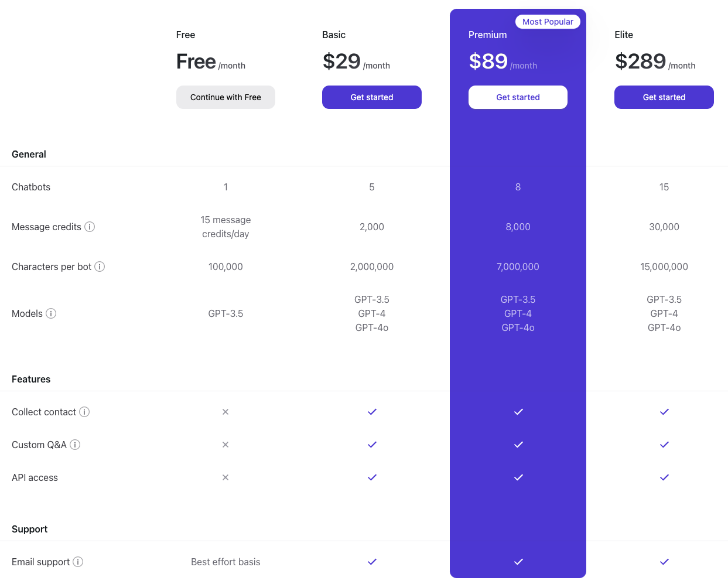Click the X mark for Free plan API access
The width and height of the screenshot is (728, 584).
click(225, 477)
